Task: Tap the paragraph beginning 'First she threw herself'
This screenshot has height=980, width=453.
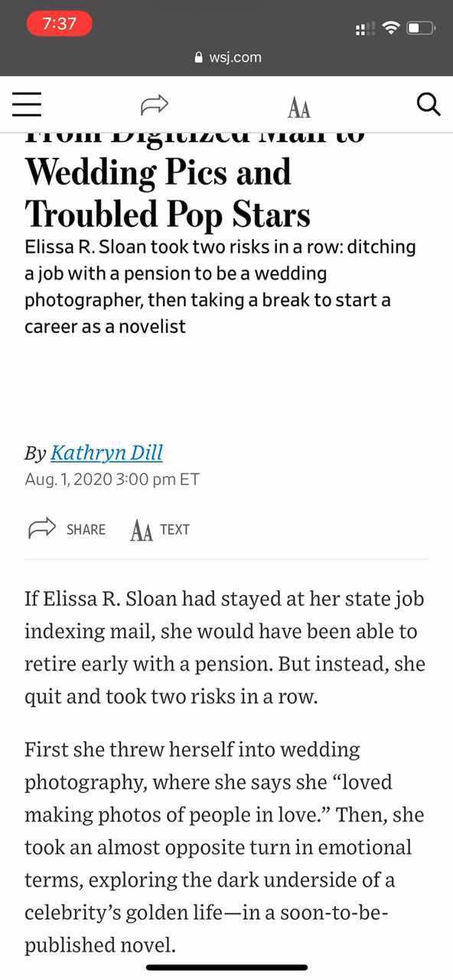Action: coord(224,847)
